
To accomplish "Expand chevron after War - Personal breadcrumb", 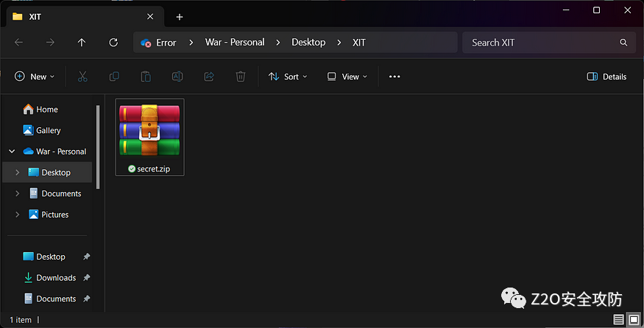I will point(278,42).
